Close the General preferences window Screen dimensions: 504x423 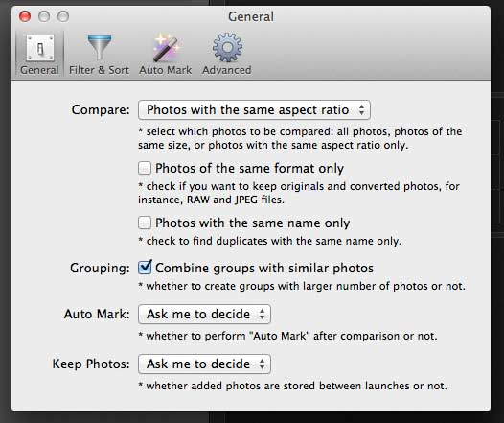pos(25,16)
